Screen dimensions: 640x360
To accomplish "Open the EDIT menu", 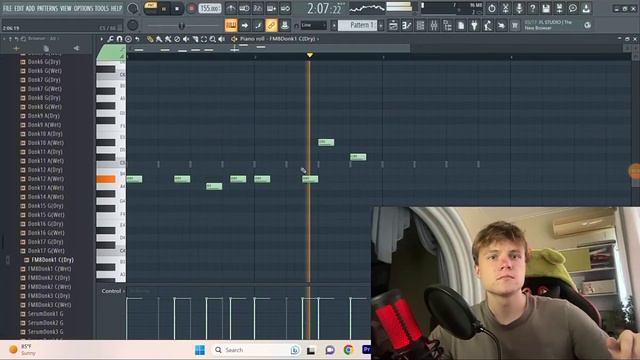I will (x=19, y=8).
